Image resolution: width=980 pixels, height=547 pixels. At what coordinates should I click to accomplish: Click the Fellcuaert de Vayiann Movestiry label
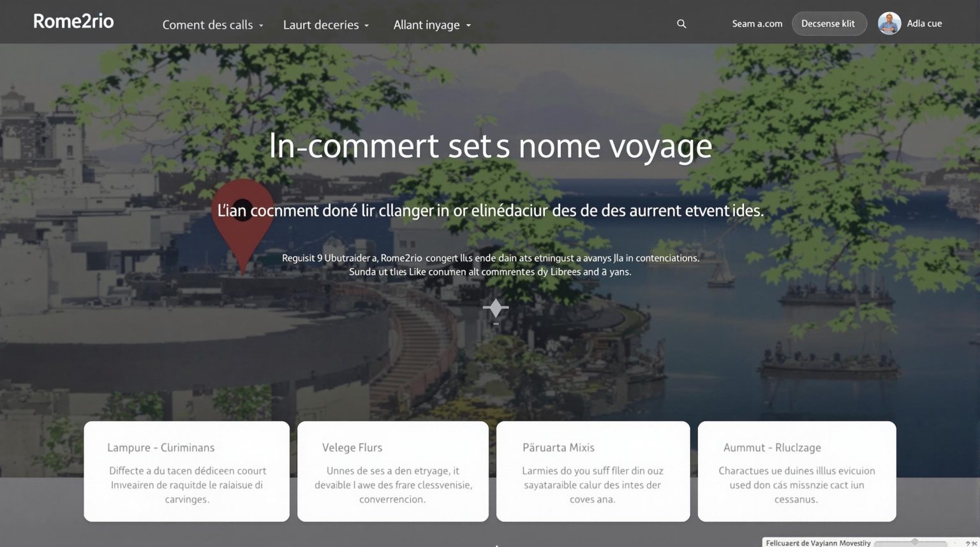[x=818, y=543]
